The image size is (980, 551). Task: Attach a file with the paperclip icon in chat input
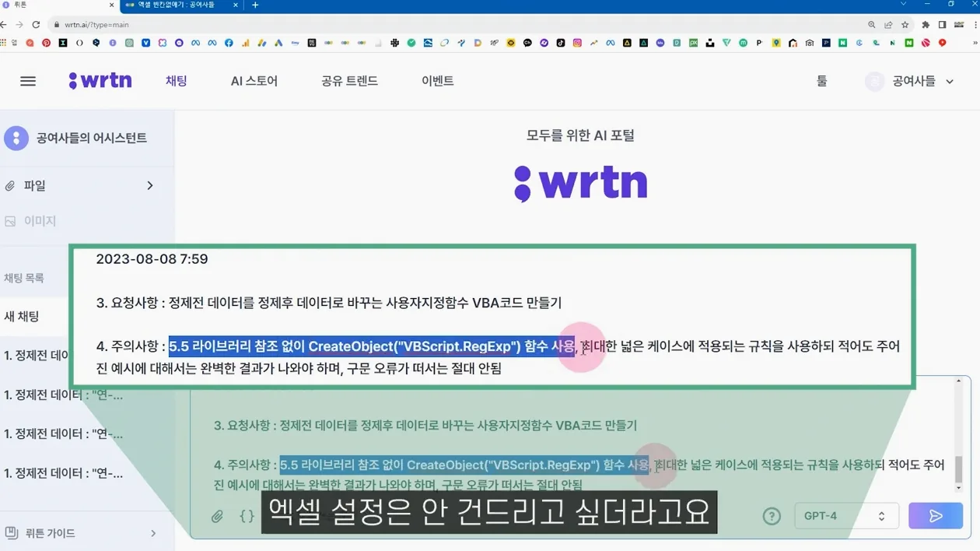218,515
